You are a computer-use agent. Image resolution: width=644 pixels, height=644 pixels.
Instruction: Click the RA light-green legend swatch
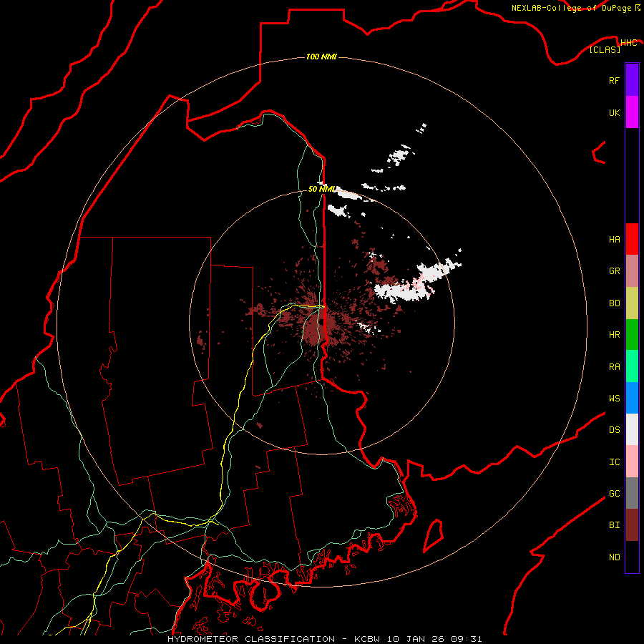[632, 366]
